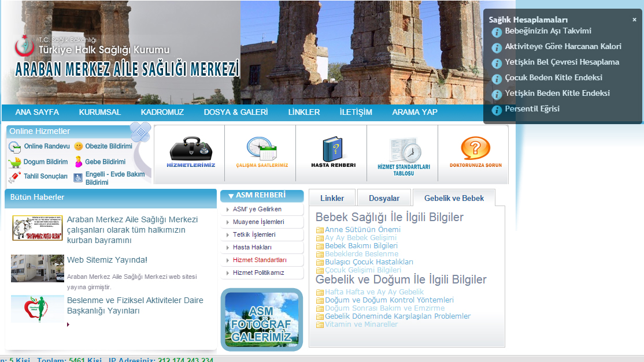This screenshot has height=362, width=644.
Task: Open the ASM FOTOĞRAF GALERİMİZ banner
Action: pos(261,319)
